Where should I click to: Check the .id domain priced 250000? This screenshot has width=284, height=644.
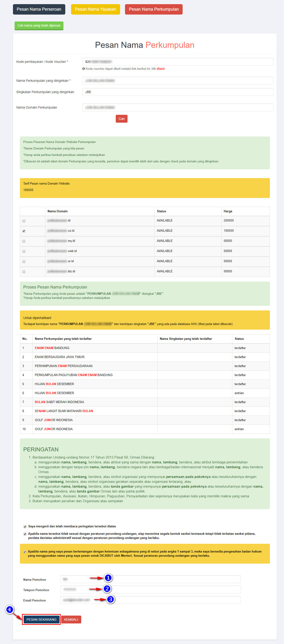point(24,221)
